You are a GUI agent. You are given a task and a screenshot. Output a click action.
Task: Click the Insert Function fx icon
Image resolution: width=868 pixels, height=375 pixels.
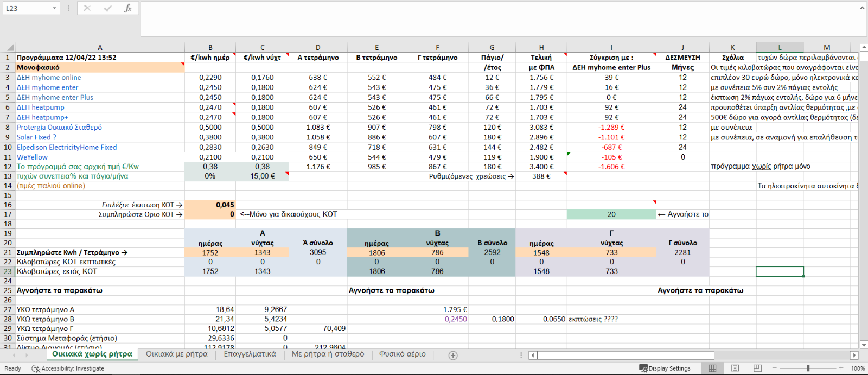coord(128,8)
